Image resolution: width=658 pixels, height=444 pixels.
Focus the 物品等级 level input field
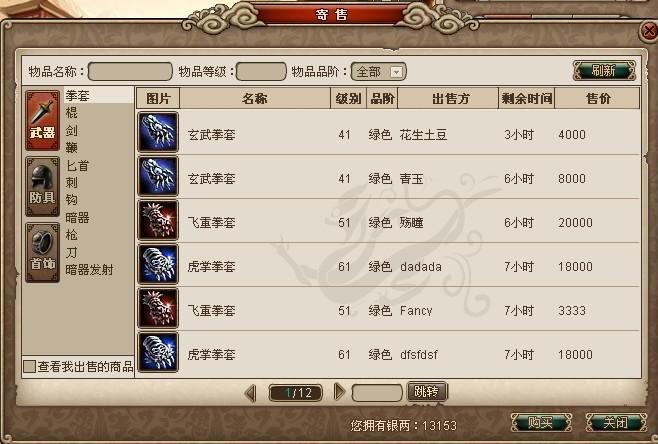pyautogui.click(x=261, y=71)
